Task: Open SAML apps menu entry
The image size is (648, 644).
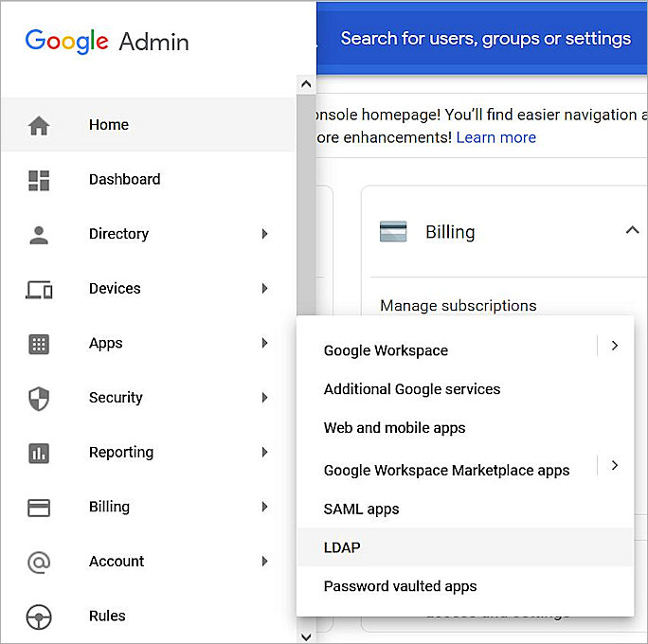Action: [x=361, y=509]
